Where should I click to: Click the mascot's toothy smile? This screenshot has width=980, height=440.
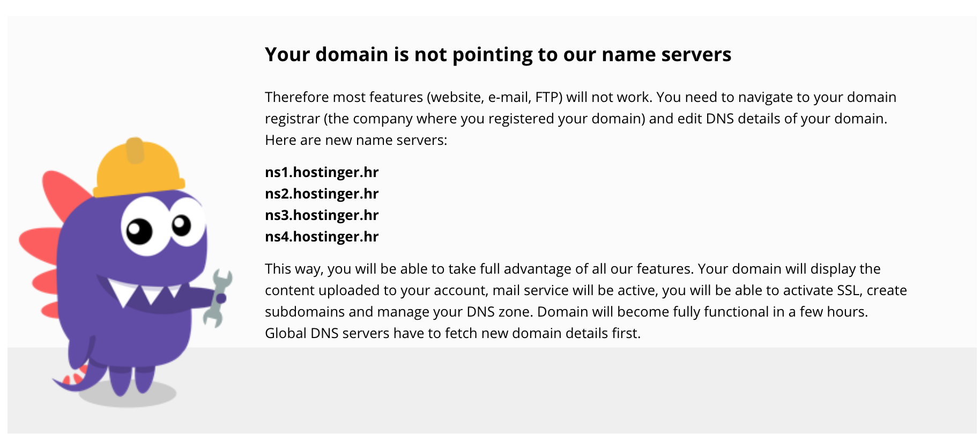tap(142, 292)
